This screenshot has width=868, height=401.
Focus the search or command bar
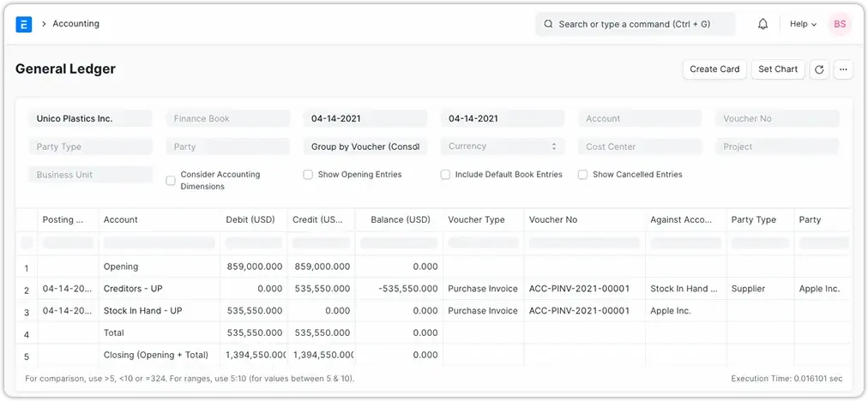pyautogui.click(x=636, y=24)
